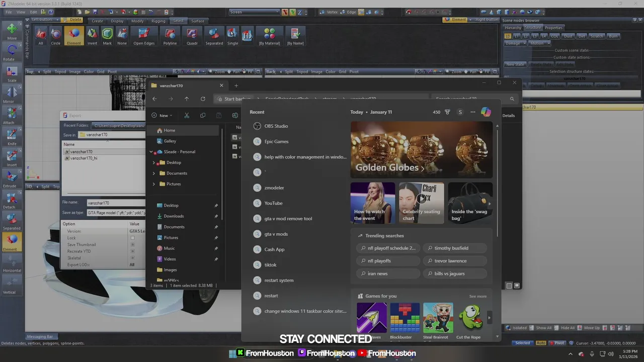The image size is (644, 362).
Task: Click the Search vanzchar170 box in Explorer
Action: pos(474,99)
